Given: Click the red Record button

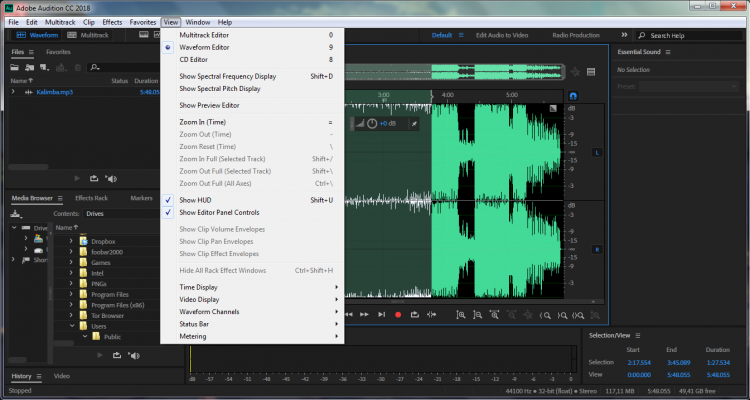Looking at the screenshot, I should point(398,315).
